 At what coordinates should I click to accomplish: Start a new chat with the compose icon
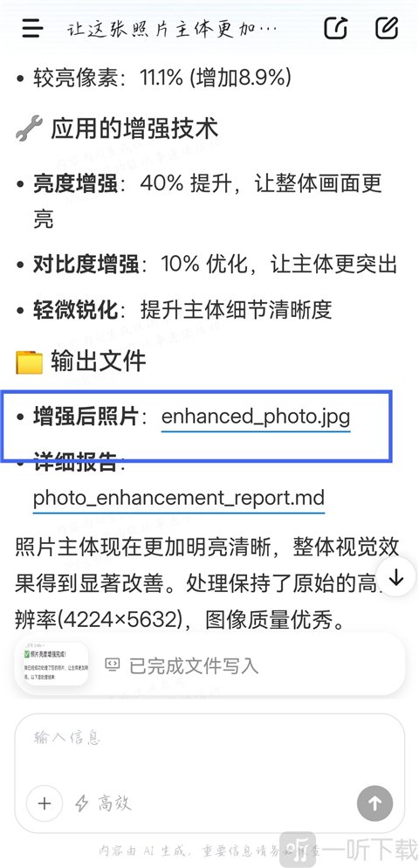(x=387, y=28)
